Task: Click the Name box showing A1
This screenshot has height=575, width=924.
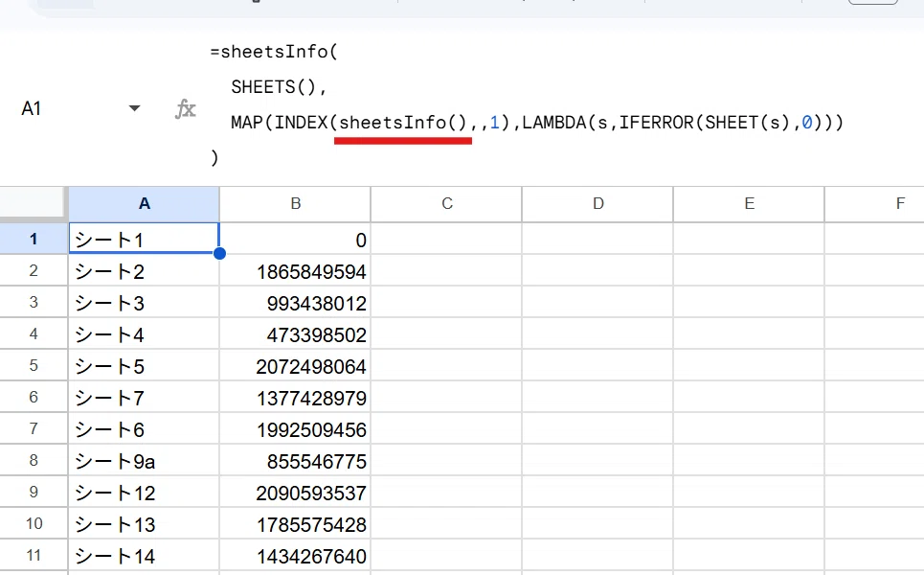Action: (x=32, y=109)
